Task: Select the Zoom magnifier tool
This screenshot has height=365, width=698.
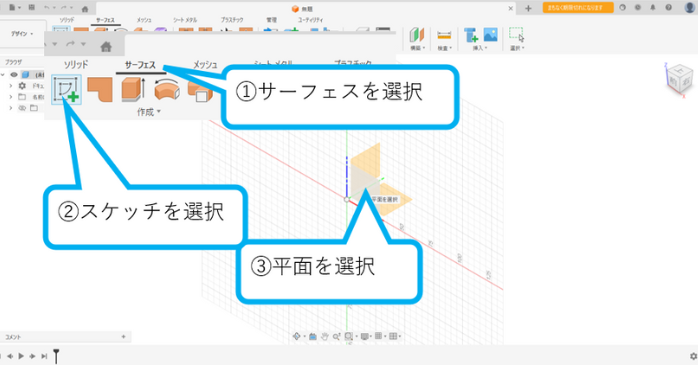Action: [337, 337]
